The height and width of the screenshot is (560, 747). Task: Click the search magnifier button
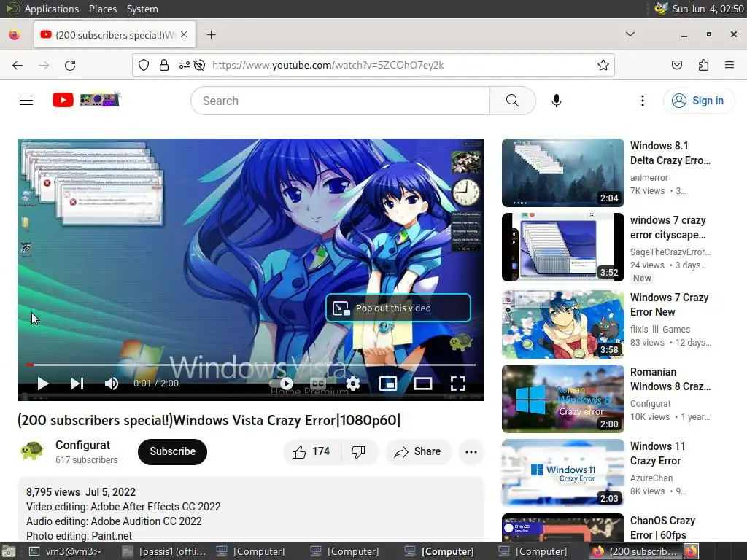513,101
